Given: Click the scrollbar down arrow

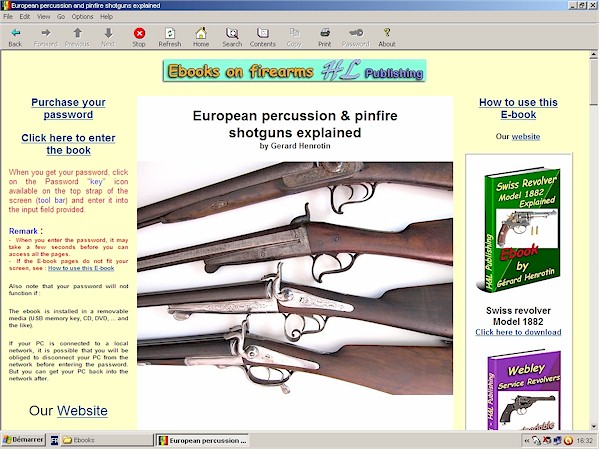Looking at the screenshot, I should [x=594, y=426].
